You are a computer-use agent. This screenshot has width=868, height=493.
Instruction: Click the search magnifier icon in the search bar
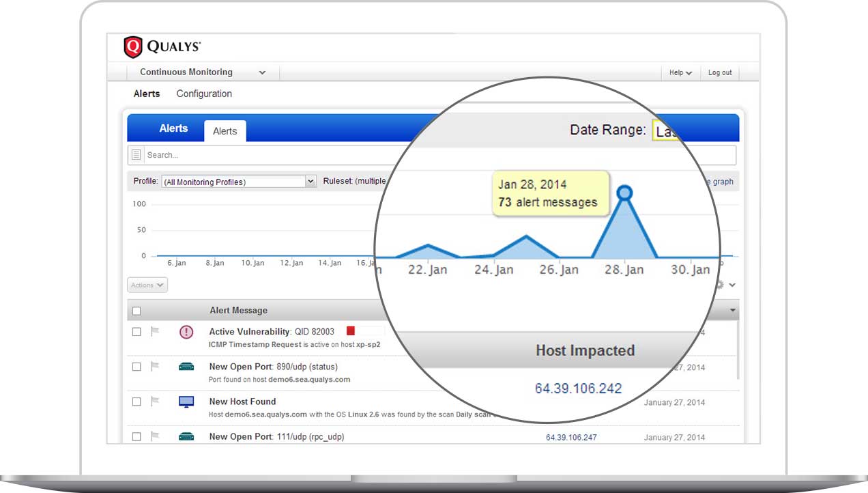coord(136,154)
